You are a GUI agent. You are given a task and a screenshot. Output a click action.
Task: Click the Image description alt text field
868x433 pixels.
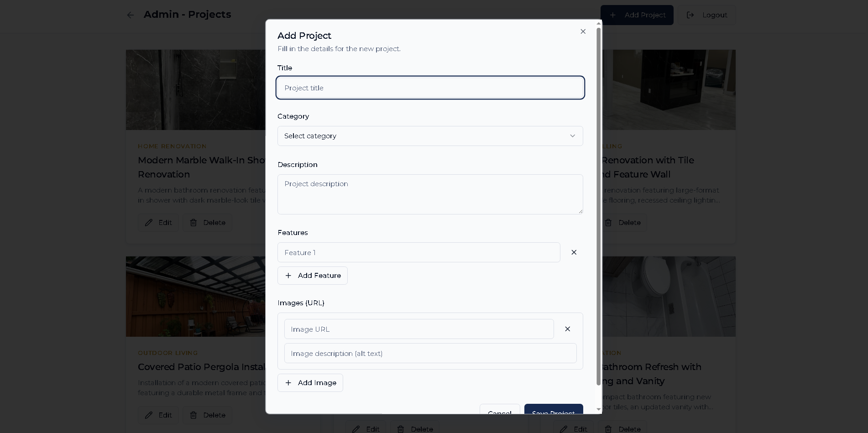(430, 354)
